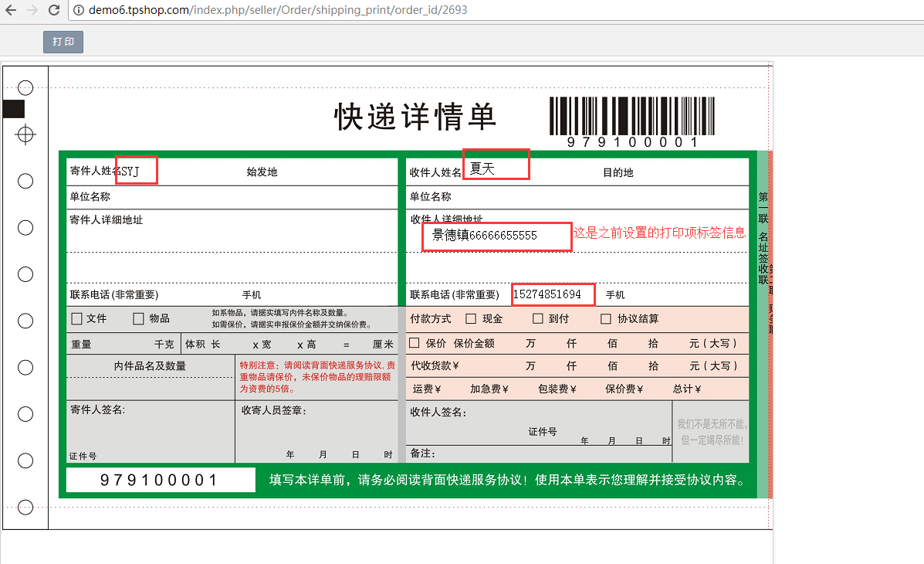Click the crosshair registration mark on the left margin

pos(25,135)
